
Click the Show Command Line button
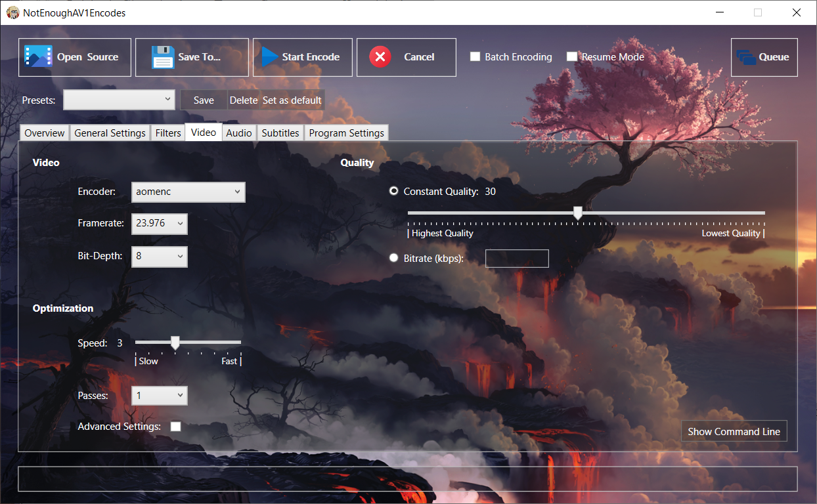click(x=734, y=431)
